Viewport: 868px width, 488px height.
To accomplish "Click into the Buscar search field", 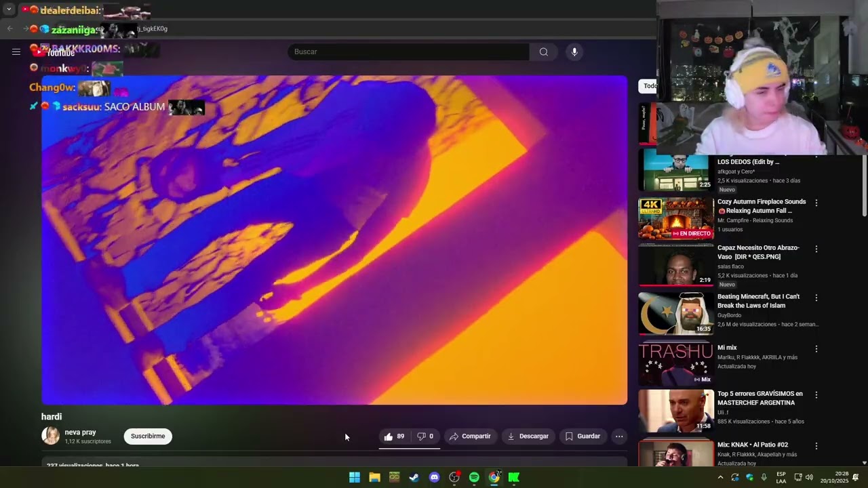I will [408, 52].
